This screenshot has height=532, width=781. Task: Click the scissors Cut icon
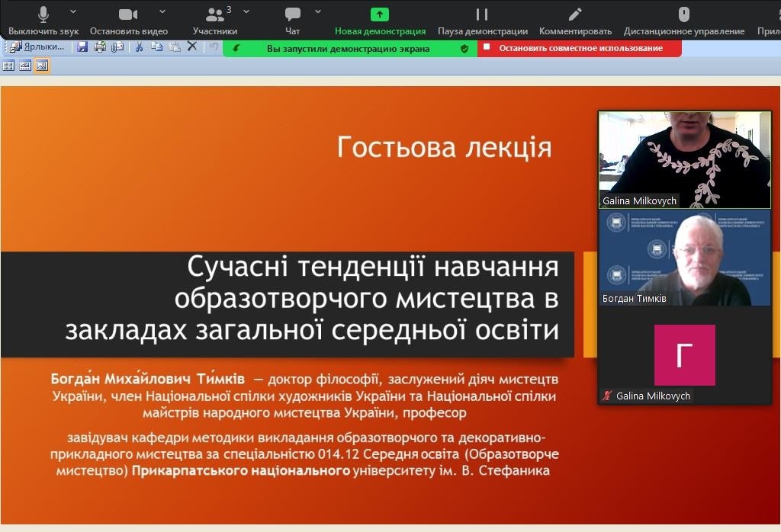tap(139, 47)
